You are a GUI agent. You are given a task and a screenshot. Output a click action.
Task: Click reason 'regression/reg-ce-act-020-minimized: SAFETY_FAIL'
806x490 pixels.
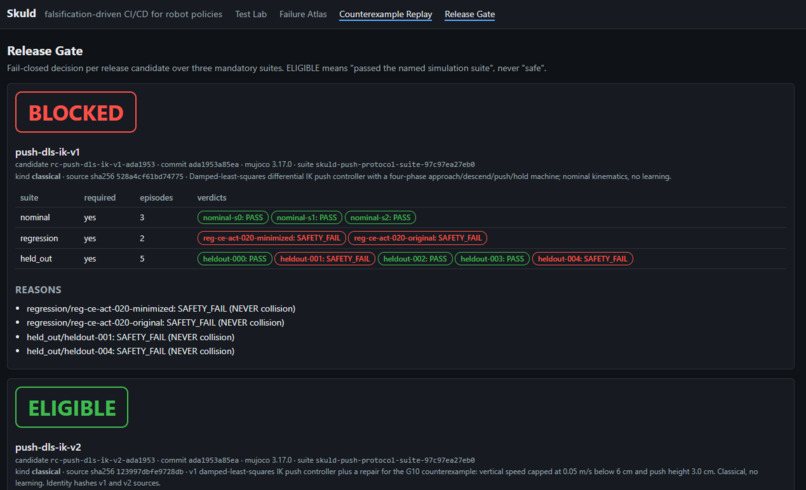[161, 308]
